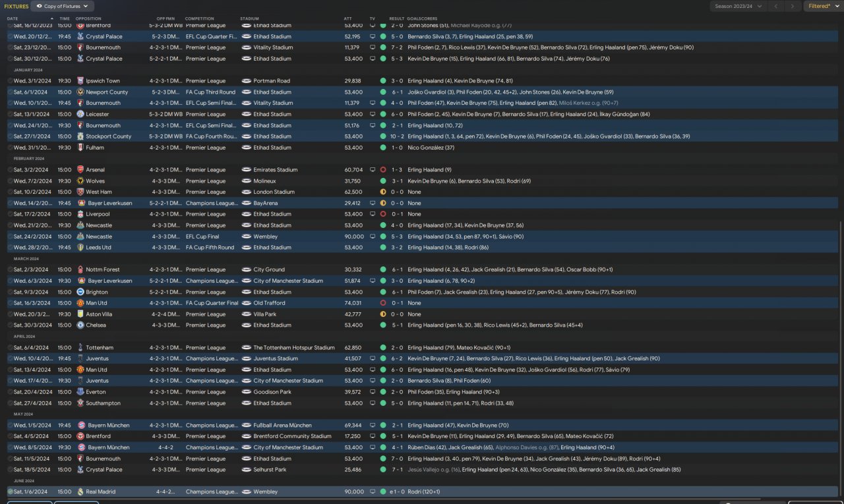Viewport: 844px width, 504px height.
Task: Open the Copy of Fixtures view dropdown
Action: [x=62, y=6]
